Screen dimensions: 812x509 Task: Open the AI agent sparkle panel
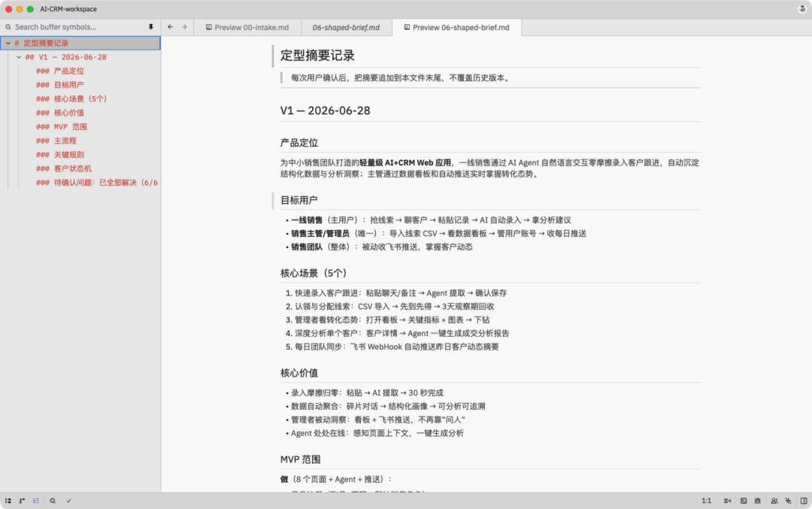788,501
